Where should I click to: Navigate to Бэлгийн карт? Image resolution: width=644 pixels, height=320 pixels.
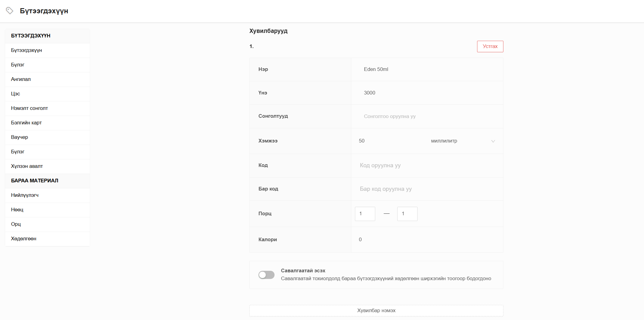(26, 123)
